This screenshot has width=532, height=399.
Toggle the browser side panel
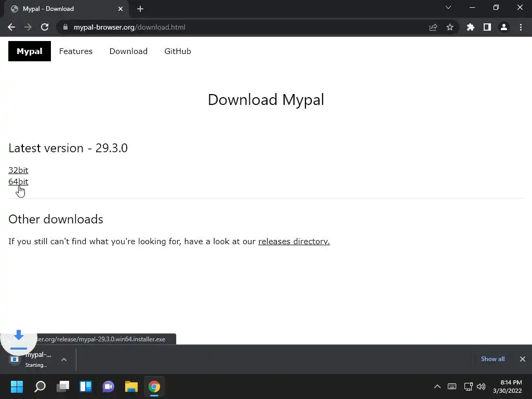[x=487, y=27]
